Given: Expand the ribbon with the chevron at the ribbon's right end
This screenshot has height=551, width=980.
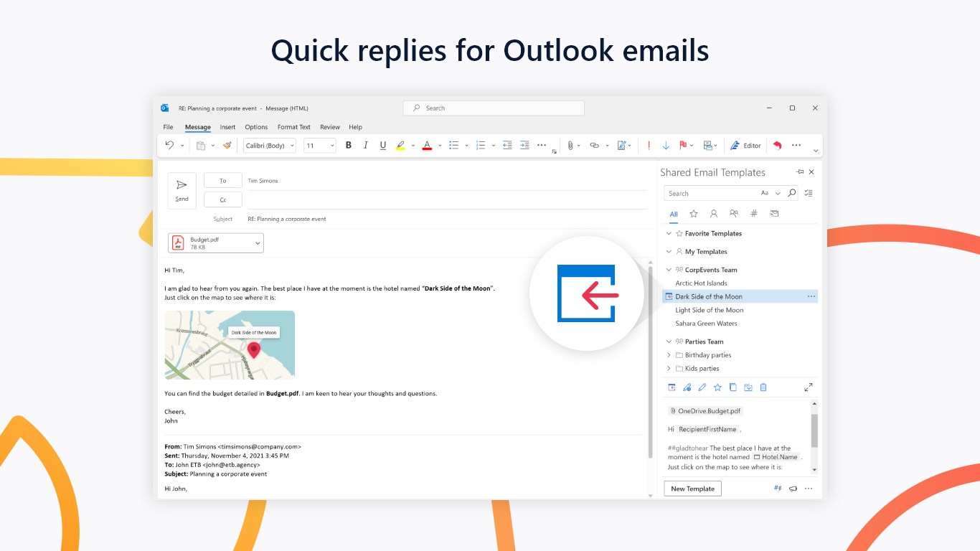Looking at the screenshot, I should (x=816, y=151).
